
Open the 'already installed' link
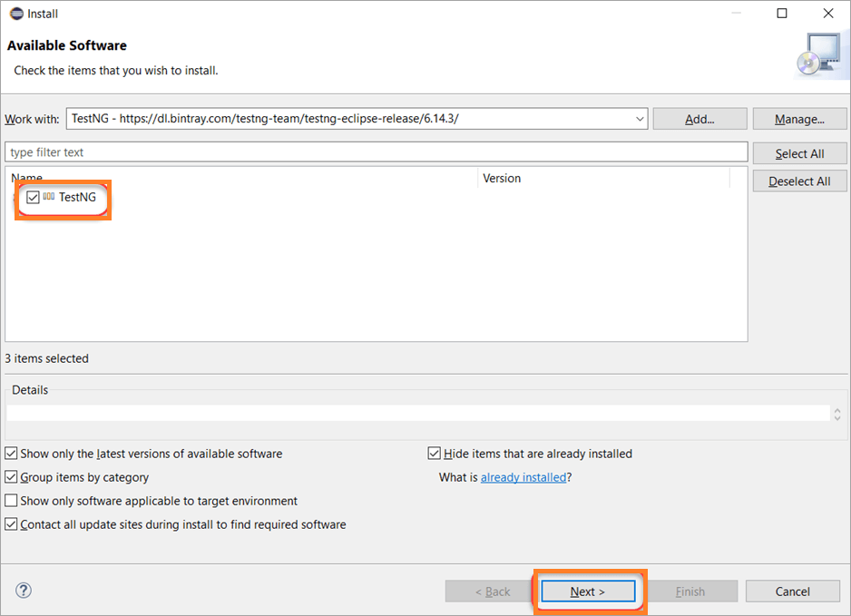(x=523, y=477)
